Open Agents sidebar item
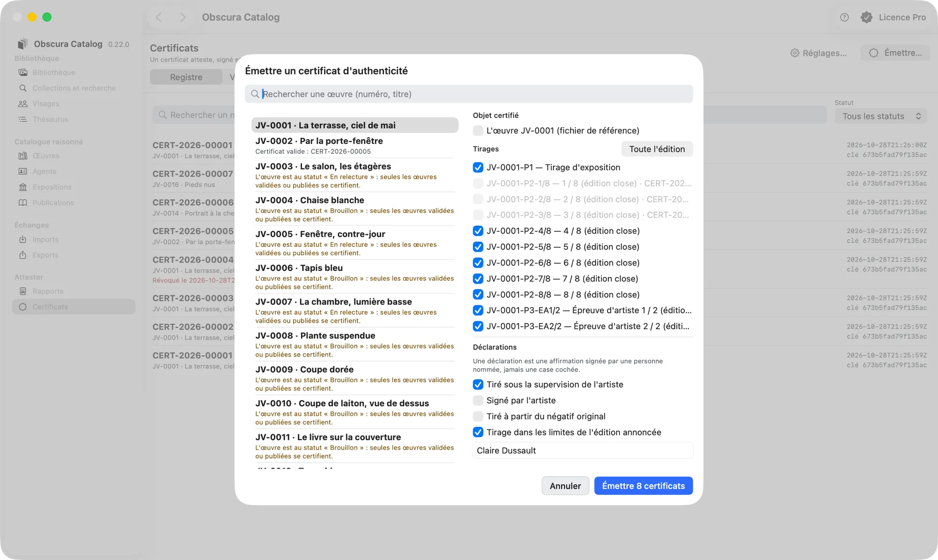The height and width of the screenshot is (560, 938). point(44,171)
